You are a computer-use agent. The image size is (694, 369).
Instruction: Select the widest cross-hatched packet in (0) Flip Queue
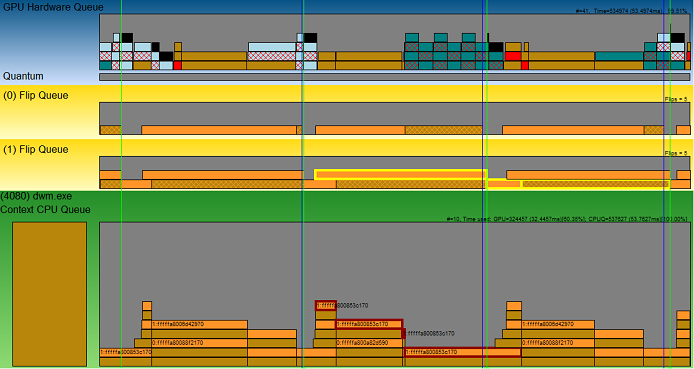point(443,130)
